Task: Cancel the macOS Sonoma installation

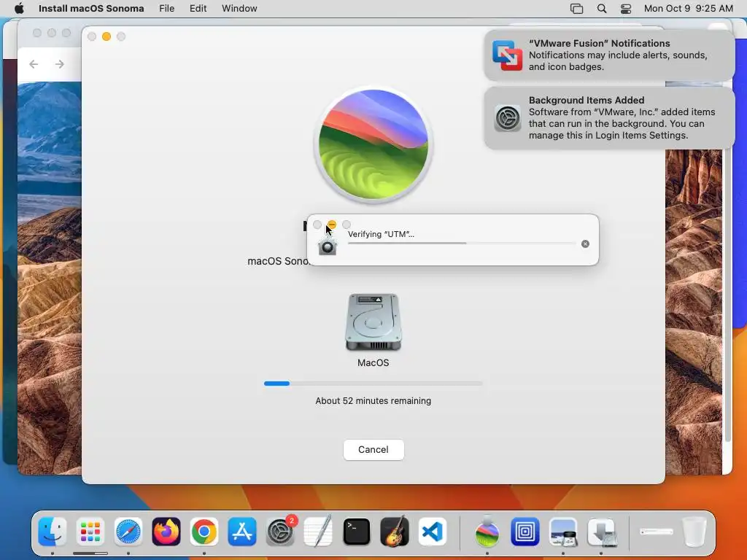Action: pos(373,449)
